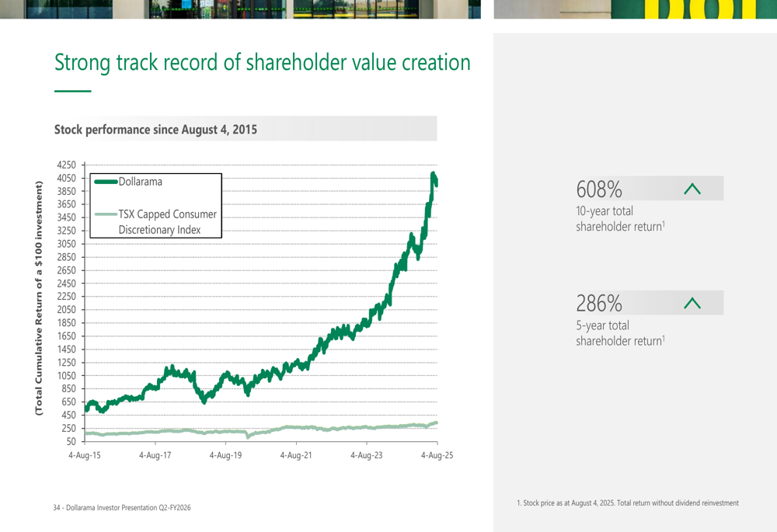Click the '4-Aug-17' x-axis label
The height and width of the screenshot is (532, 777).
tap(155, 455)
